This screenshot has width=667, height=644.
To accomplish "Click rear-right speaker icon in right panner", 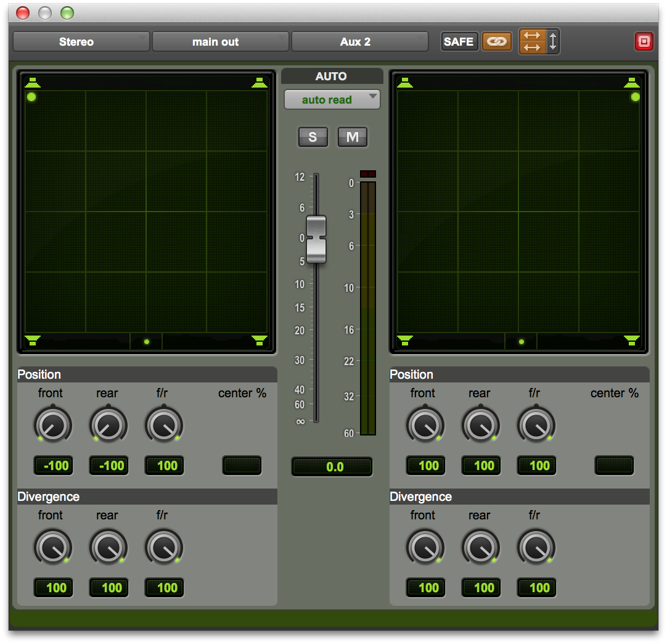I will pyautogui.click(x=631, y=340).
